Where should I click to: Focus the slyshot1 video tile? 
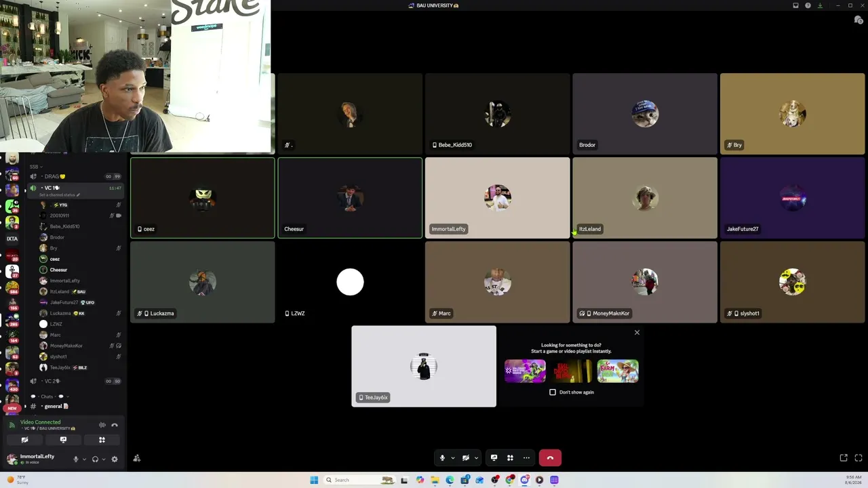point(792,282)
